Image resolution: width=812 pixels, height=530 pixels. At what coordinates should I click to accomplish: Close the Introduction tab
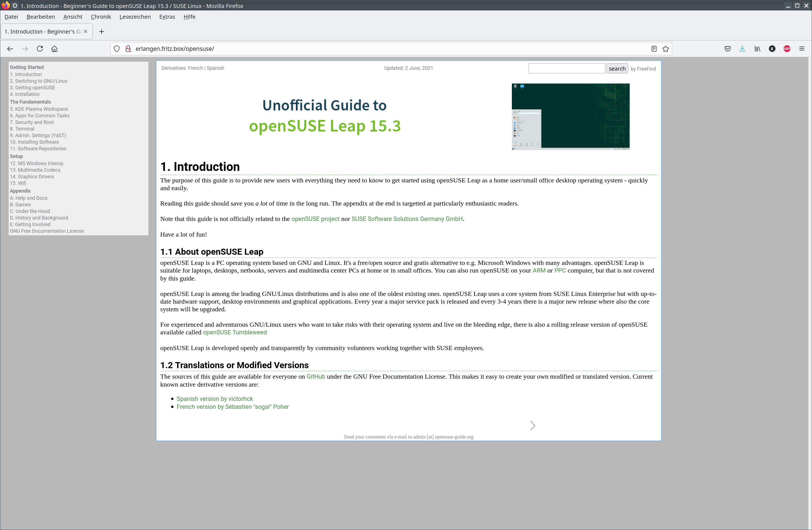tap(86, 31)
